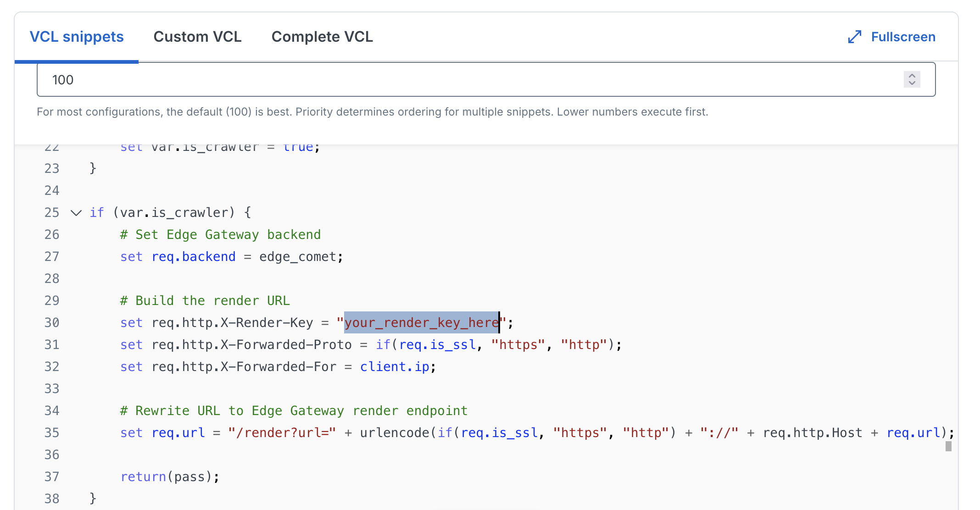Viewport: 980px width, 510px height.
Task: Click the priority stepper up arrow
Action: [912, 76]
